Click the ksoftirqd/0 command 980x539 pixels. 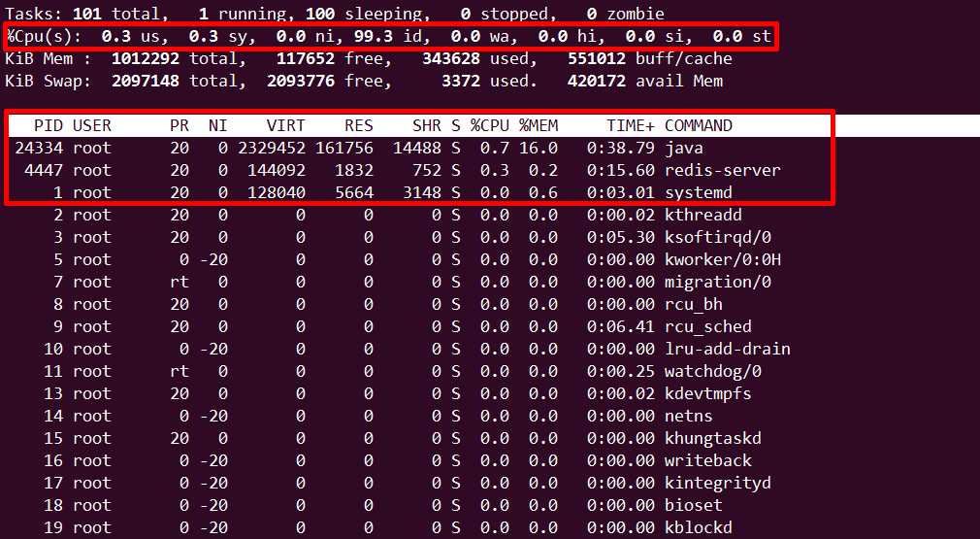(x=717, y=238)
